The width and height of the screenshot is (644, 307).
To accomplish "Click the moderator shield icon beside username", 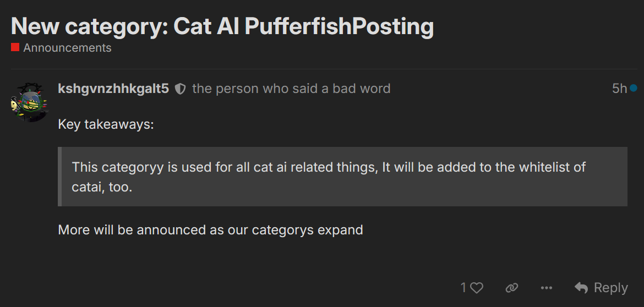I will point(180,89).
